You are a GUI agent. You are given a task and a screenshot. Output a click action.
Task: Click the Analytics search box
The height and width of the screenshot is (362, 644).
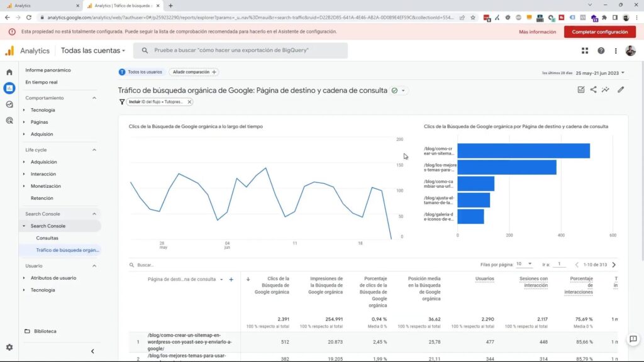[240, 50]
